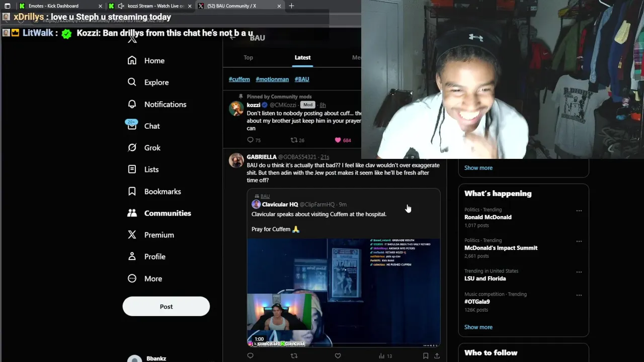
Task: Open Clavicular HQ's small avatar
Action: [256, 204]
